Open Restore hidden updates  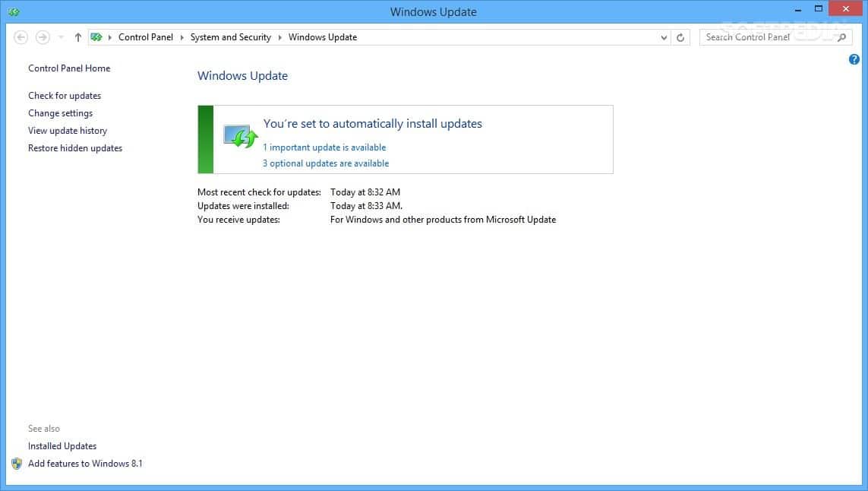click(x=75, y=148)
